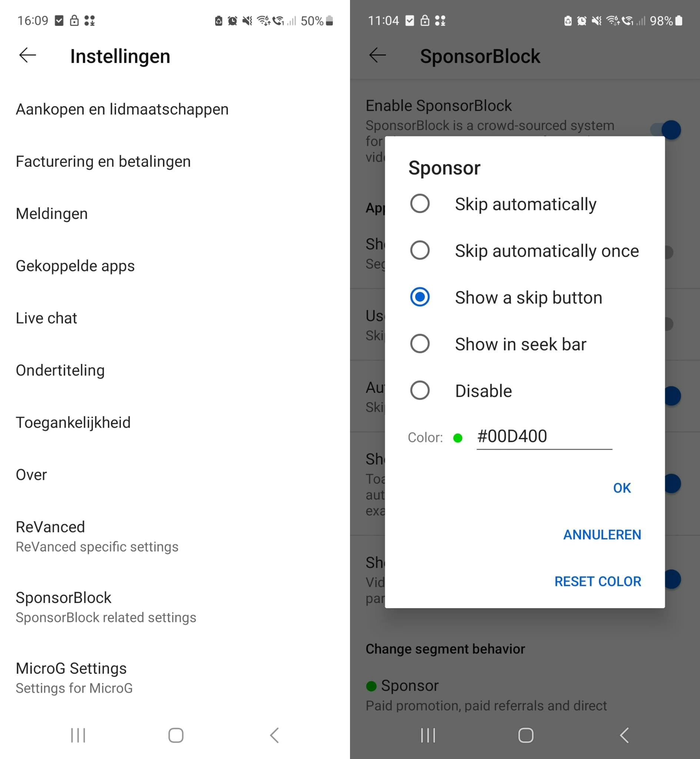Choose Skip automatically once option
700x759 pixels.
click(420, 251)
